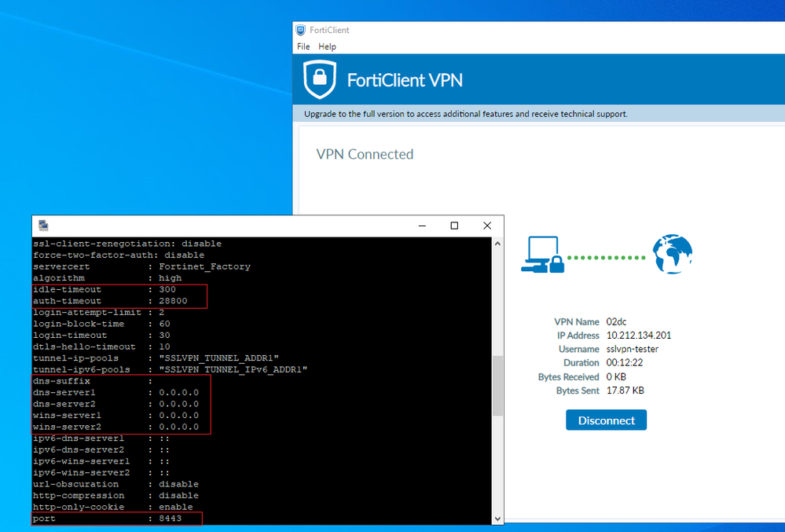Screen dimensions: 785x532
Task: Click the 'ipv6-dns-server1' line in terminal
Action: [x=101, y=438]
